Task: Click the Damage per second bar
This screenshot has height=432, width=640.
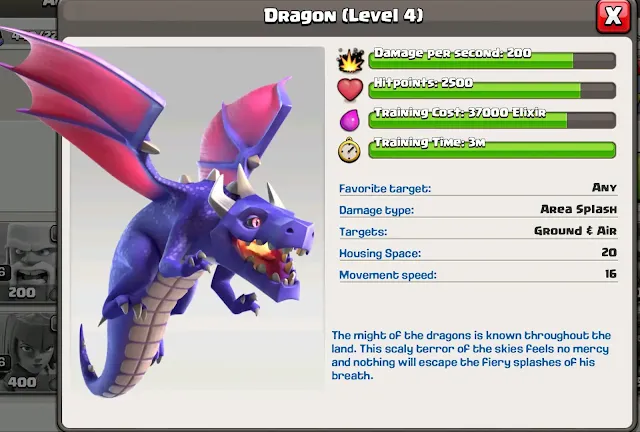Action: click(492, 60)
